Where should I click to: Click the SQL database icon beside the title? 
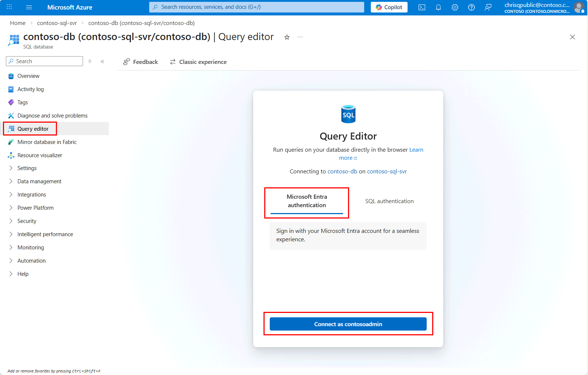14,40
